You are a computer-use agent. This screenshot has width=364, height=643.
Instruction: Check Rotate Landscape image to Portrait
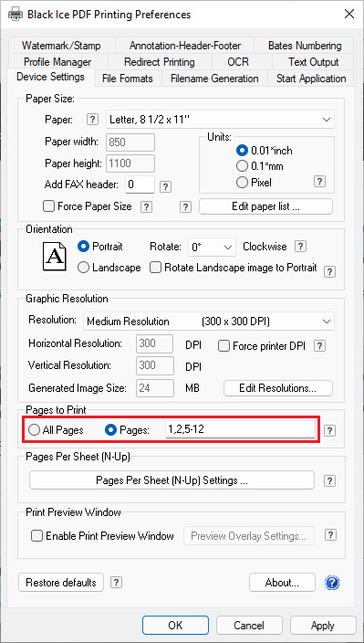coord(156,268)
